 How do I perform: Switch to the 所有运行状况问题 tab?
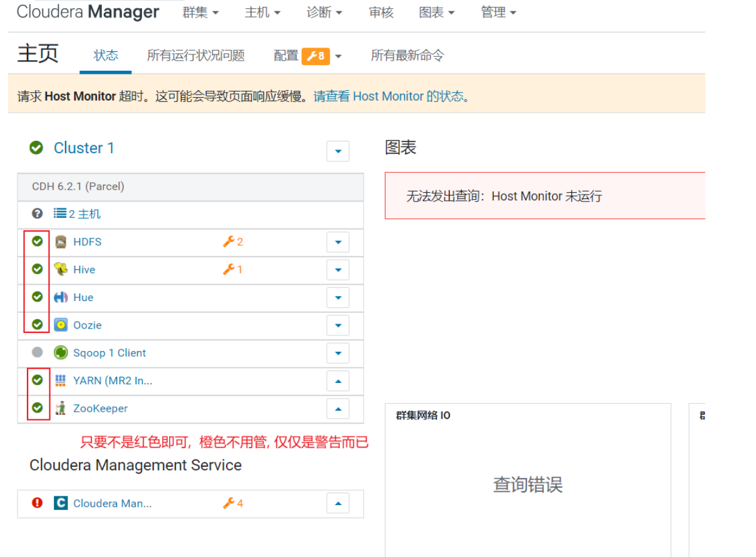[196, 55]
